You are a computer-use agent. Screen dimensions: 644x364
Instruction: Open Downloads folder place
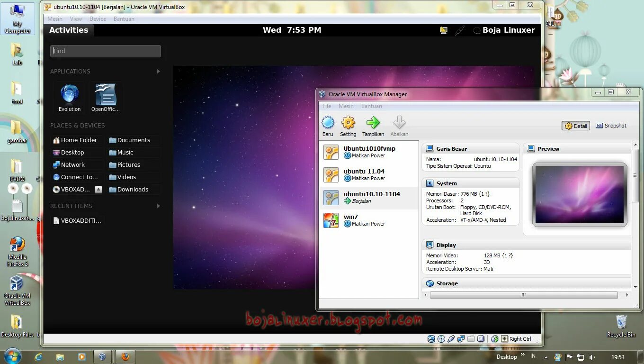click(x=129, y=190)
